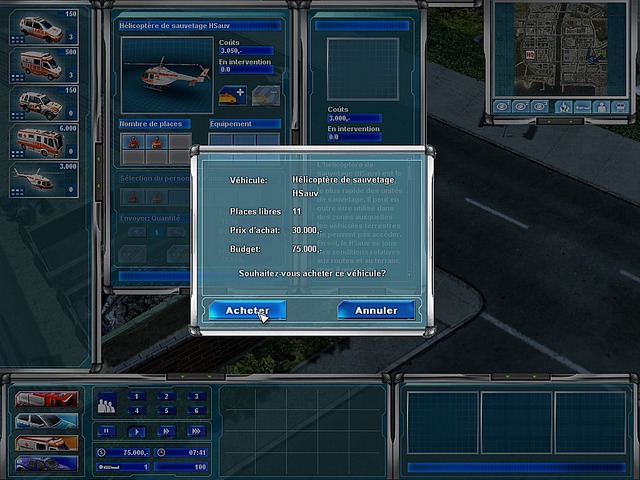The image size is (640, 480).
Task: Click the dimmed map icon beside buy-vehicle
Action: 266,96
